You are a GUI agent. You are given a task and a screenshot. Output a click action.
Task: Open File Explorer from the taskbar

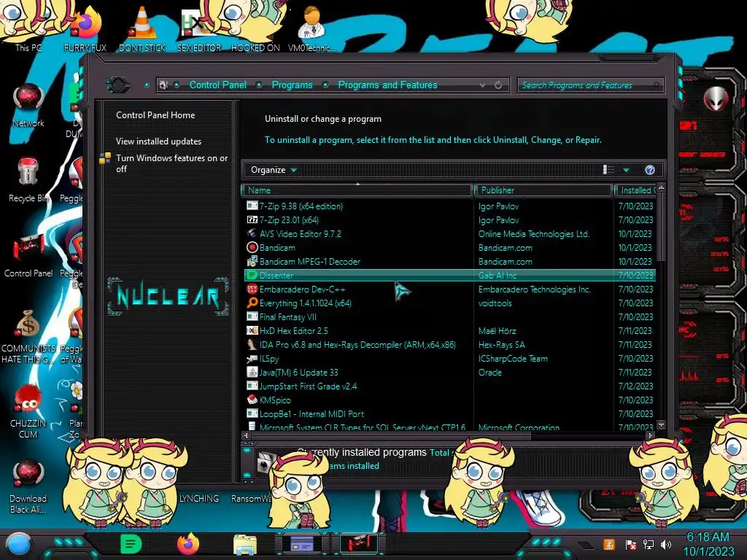tap(245, 544)
